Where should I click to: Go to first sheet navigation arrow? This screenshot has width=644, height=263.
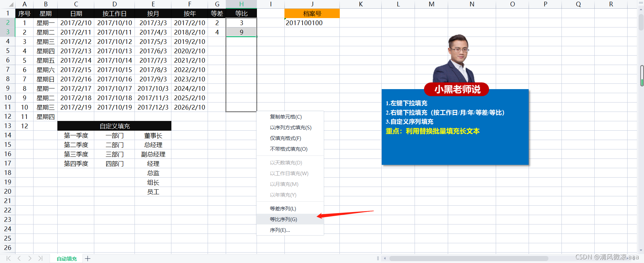click(x=8, y=258)
